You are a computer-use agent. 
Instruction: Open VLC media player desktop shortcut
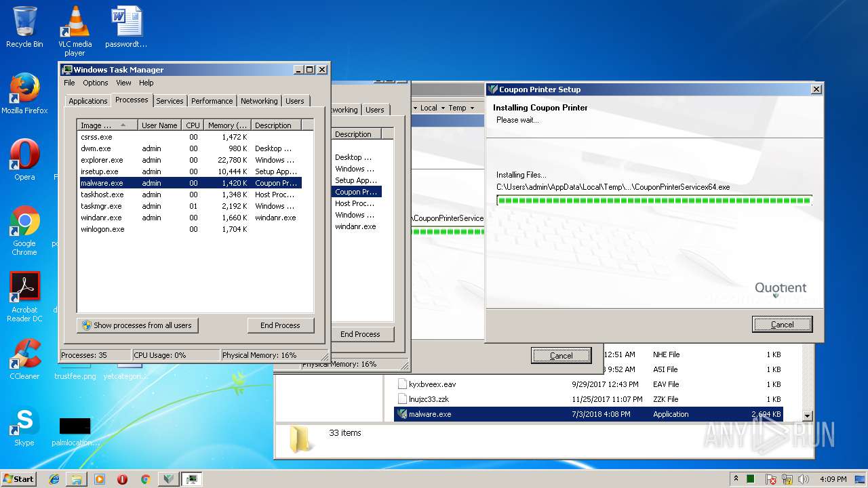click(x=75, y=31)
